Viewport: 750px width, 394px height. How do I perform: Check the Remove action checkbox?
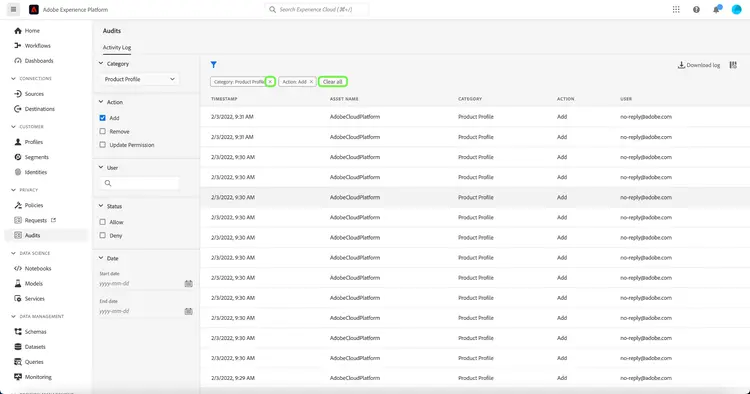pyautogui.click(x=102, y=131)
